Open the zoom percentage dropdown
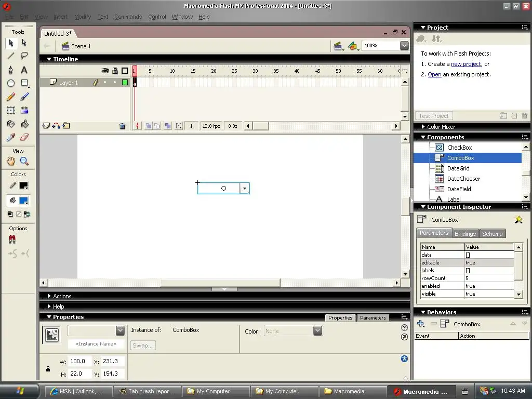The width and height of the screenshot is (532, 399). pos(404,46)
